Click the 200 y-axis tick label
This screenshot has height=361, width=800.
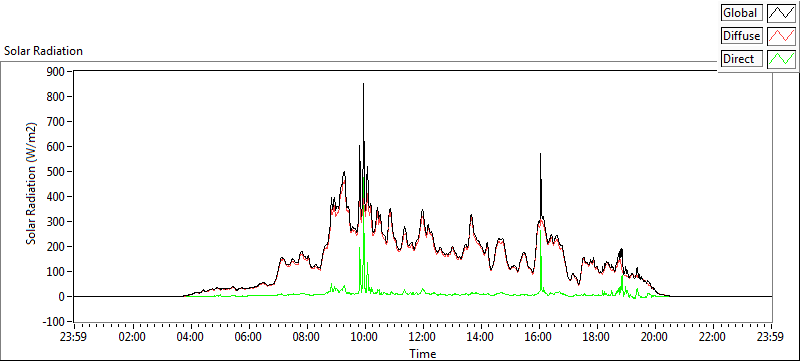pos(55,246)
